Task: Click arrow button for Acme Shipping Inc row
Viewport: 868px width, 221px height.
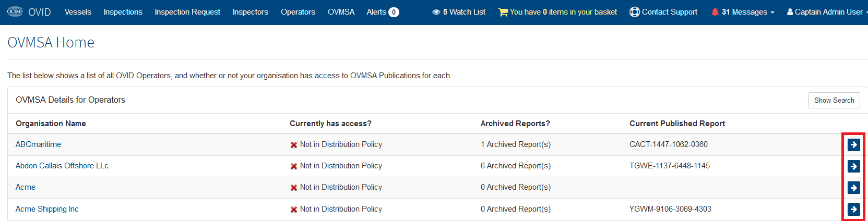Action: [854, 209]
